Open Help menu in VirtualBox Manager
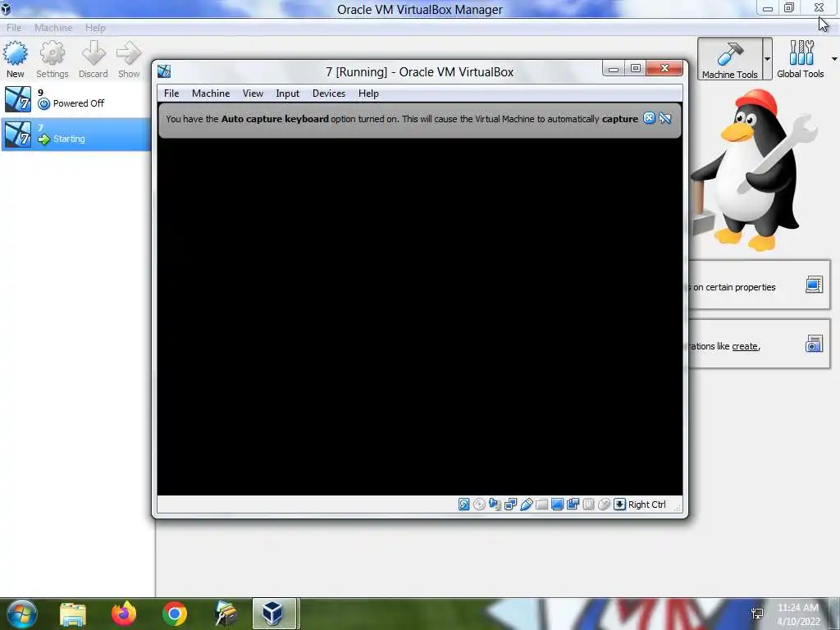Screen dimensions: 840x630 click(x=95, y=28)
